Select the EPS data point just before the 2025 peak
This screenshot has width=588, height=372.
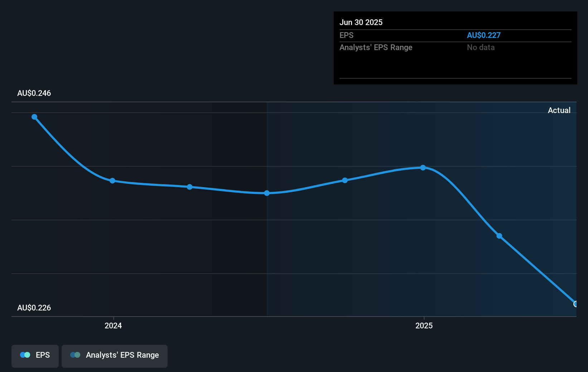345,180
